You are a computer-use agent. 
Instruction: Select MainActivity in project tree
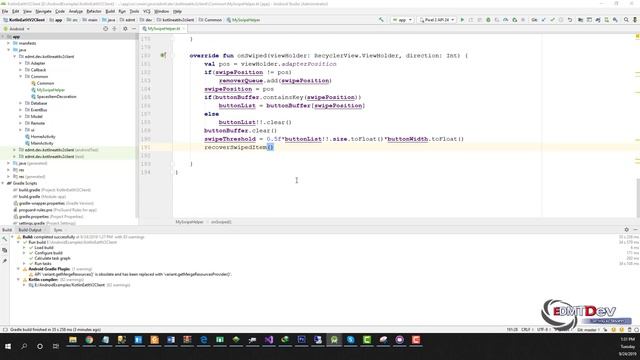click(x=42, y=143)
